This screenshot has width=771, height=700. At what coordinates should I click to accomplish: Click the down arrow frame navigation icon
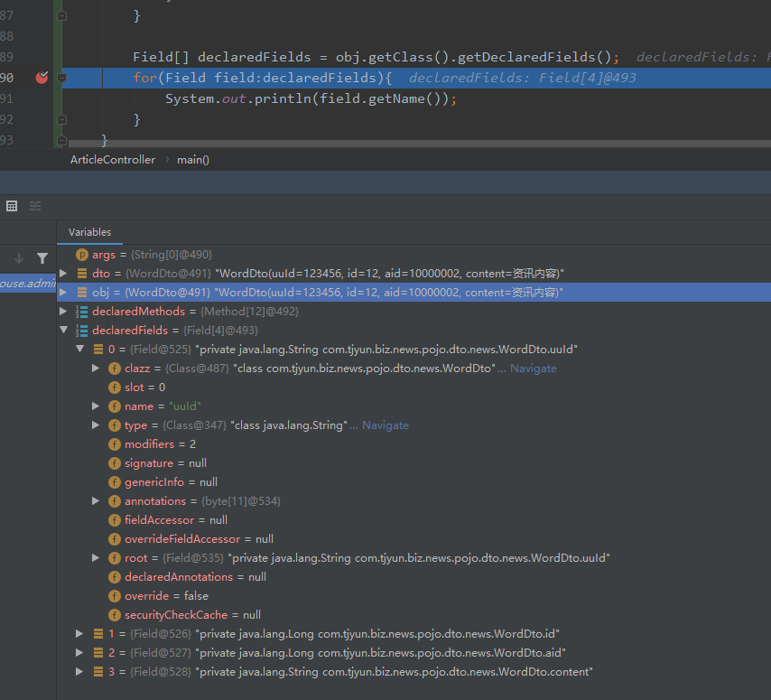(19, 258)
